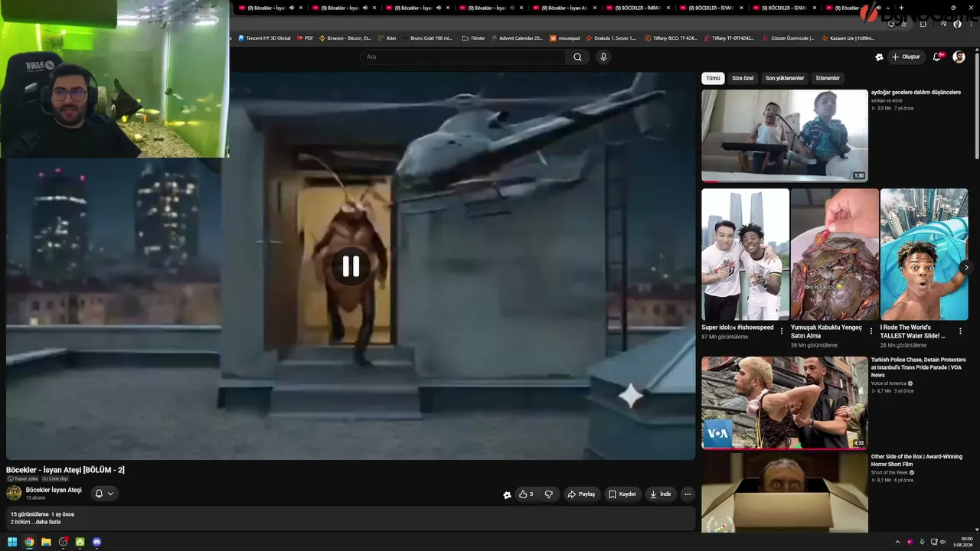Open the subscription notification bell dropdown
The height and width of the screenshot is (551, 980).
pos(104,494)
